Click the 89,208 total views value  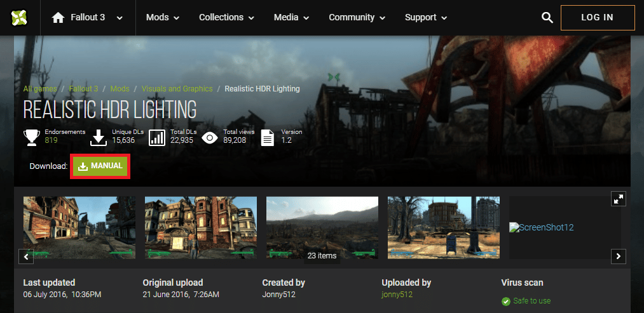[235, 140]
